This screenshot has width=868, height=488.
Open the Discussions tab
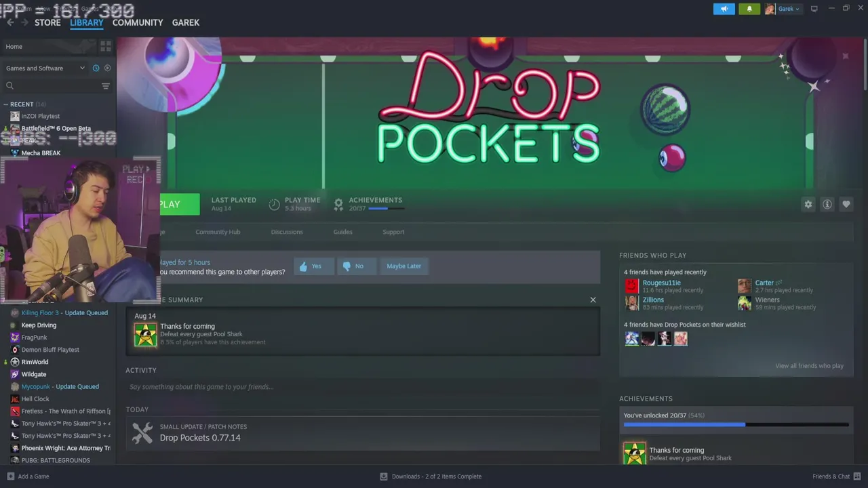click(287, 232)
